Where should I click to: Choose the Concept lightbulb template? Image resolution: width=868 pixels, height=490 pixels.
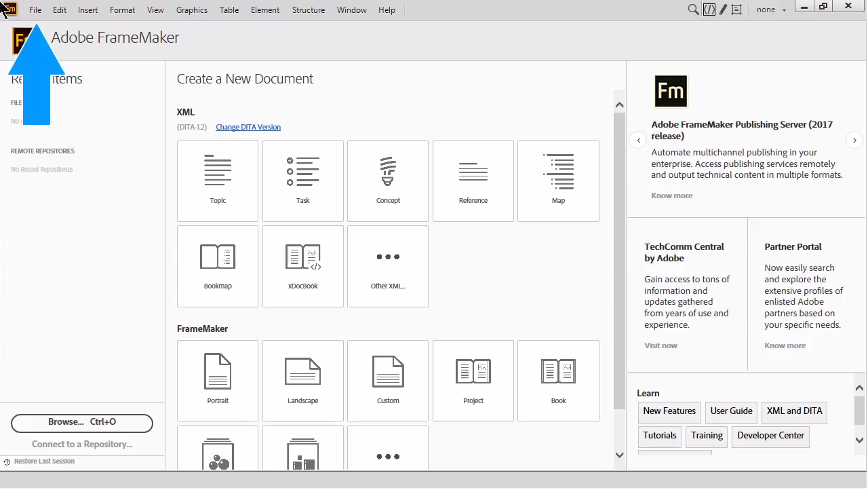click(x=388, y=181)
